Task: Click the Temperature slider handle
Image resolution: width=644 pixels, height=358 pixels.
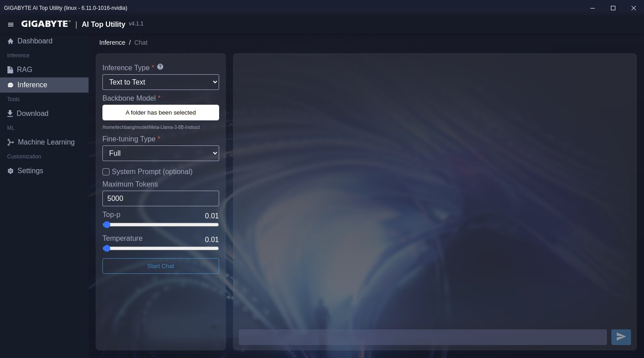Action: pyautogui.click(x=106, y=248)
